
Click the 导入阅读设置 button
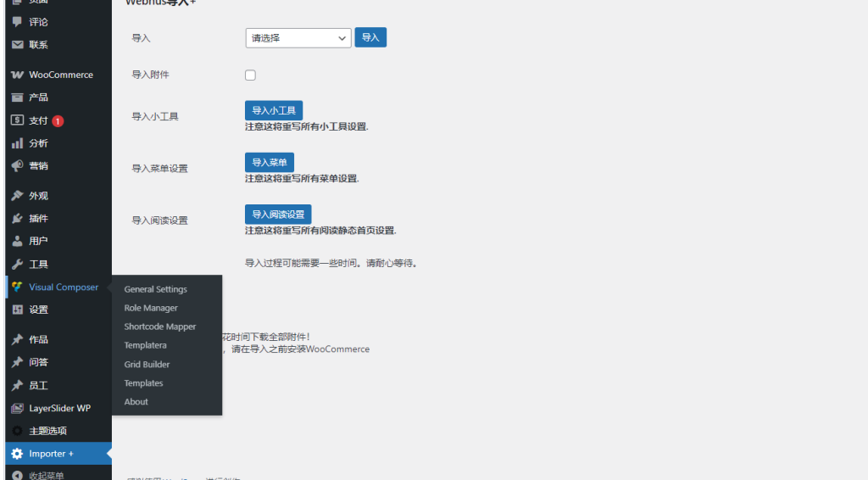pos(278,215)
